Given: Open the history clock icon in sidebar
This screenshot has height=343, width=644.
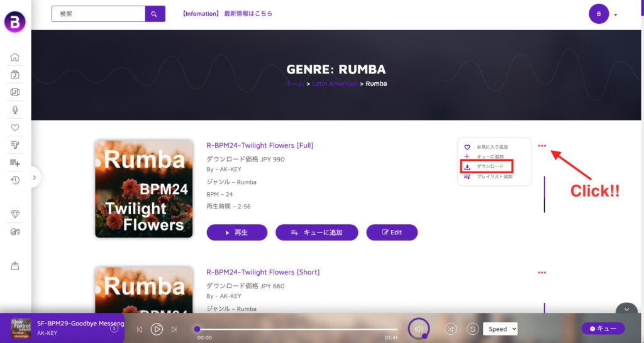Looking at the screenshot, I should click(x=15, y=180).
